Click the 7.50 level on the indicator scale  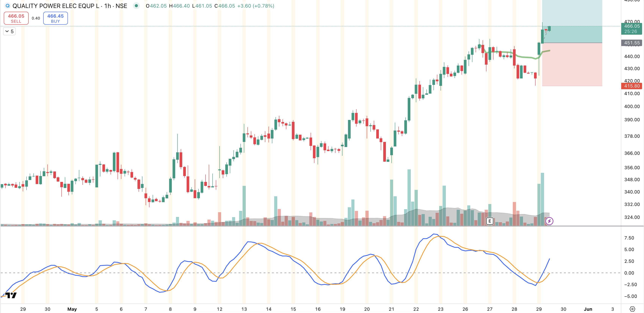(629, 238)
